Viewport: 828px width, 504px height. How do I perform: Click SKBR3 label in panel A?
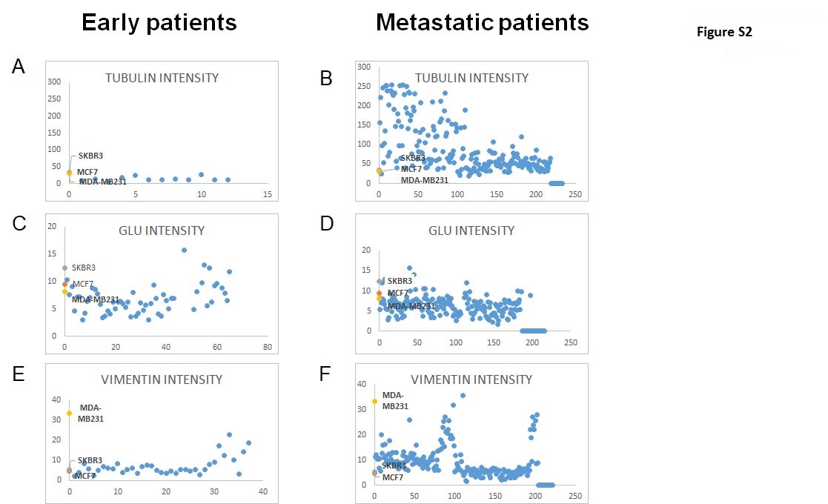pyautogui.click(x=91, y=156)
